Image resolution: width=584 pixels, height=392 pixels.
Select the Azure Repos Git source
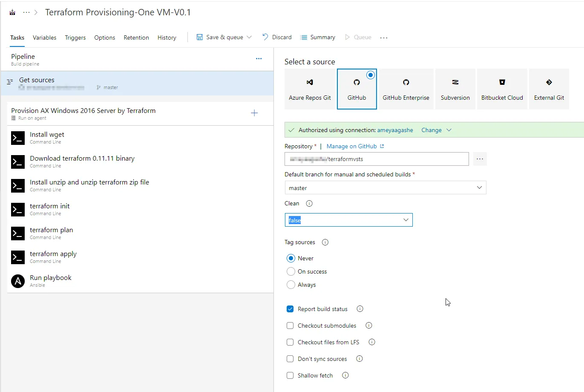(310, 89)
